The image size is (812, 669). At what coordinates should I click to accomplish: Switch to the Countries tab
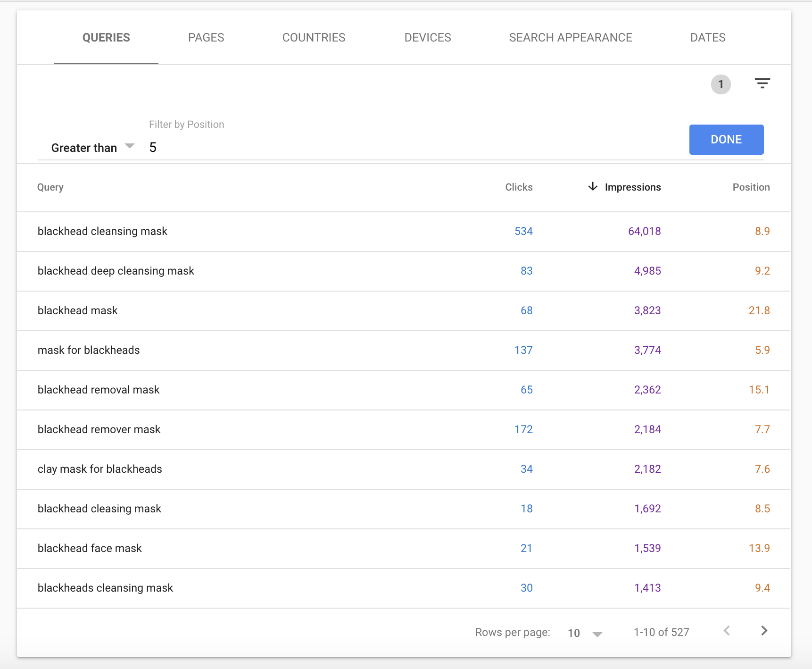[314, 38]
